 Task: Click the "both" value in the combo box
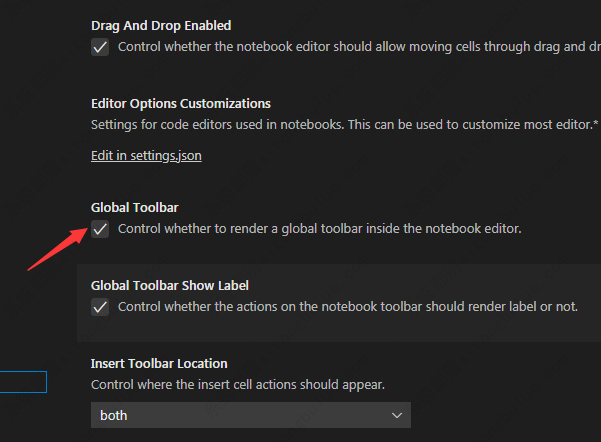click(114, 415)
